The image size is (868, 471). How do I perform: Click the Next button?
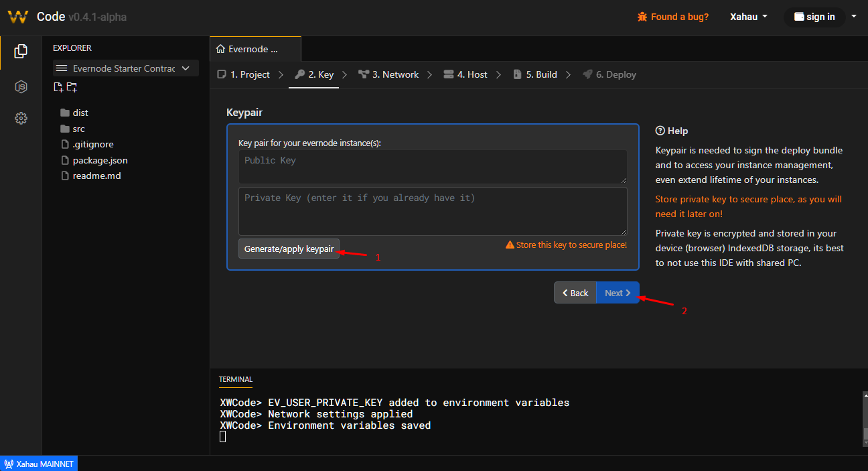click(618, 293)
